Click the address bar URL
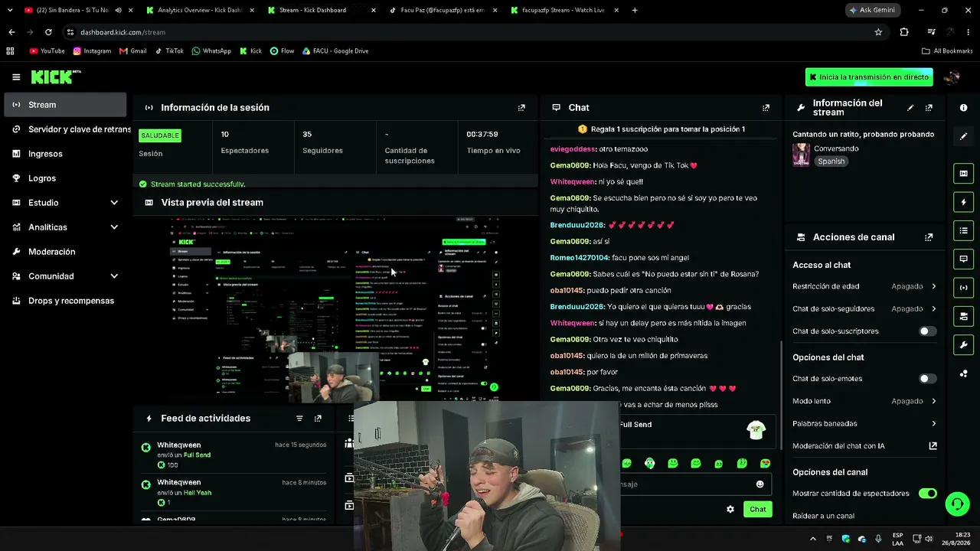This screenshot has width=980, height=551. [122, 32]
